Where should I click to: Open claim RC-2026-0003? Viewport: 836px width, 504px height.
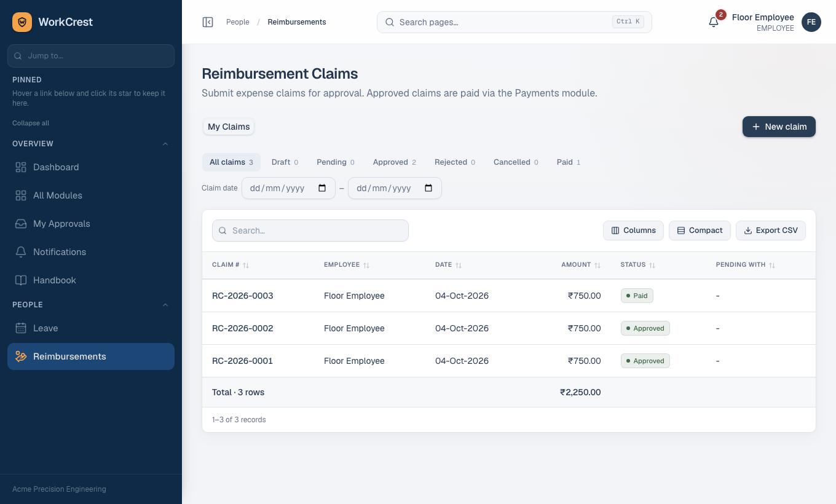coord(243,296)
